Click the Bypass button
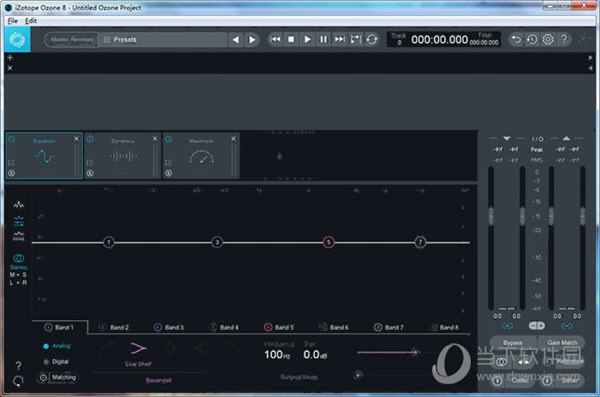The height and width of the screenshot is (397, 600). point(512,343)
